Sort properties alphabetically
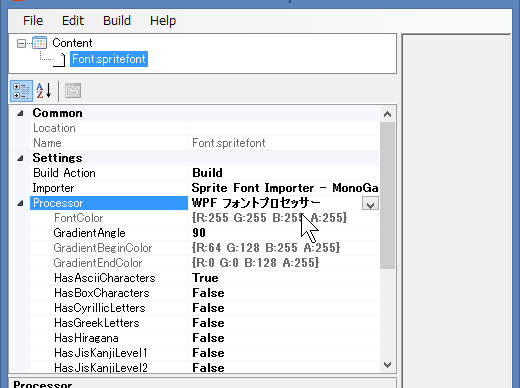This screenshot has width=520, height=388. tap(44, 91)
